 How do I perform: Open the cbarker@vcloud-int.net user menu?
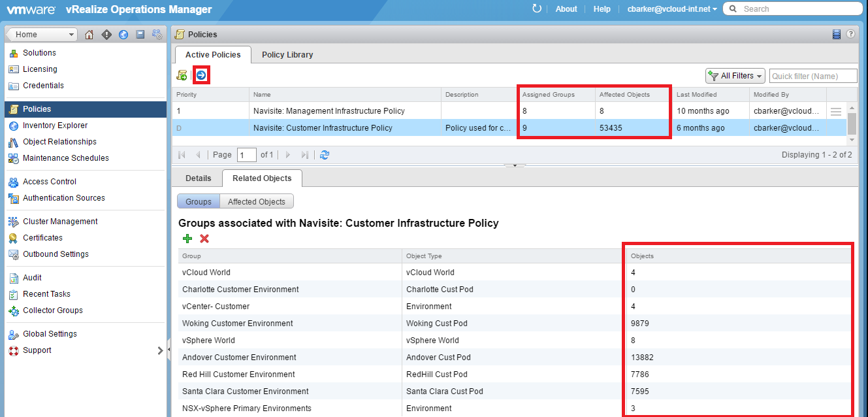point(672,9)
